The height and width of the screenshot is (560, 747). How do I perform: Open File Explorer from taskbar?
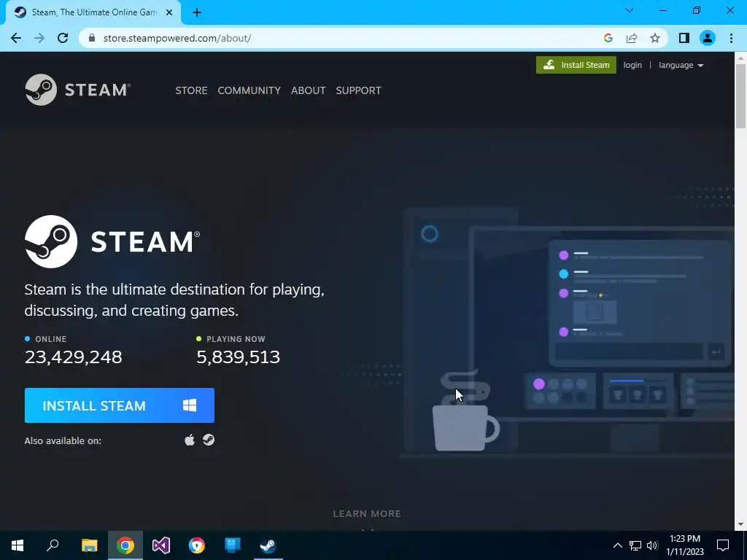(x=89, y=545)
